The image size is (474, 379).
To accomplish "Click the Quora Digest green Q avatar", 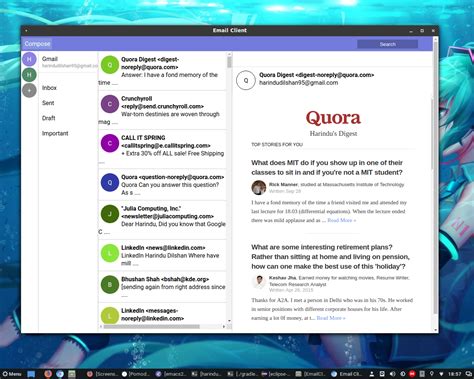I will coord(110,65).
